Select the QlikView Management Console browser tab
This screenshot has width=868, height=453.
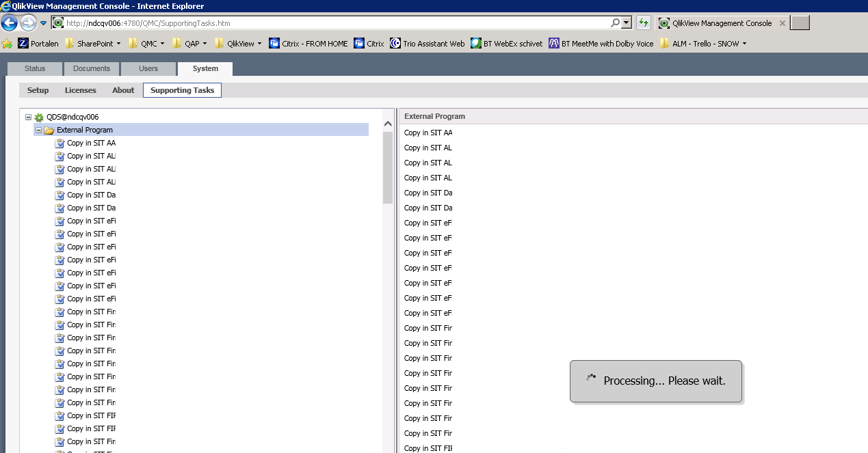(x=721, y=23)
